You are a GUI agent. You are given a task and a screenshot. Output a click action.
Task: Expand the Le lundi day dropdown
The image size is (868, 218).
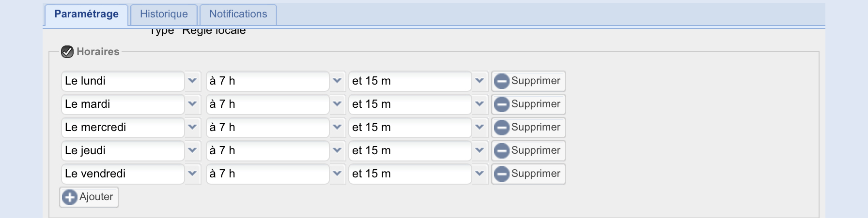(192, 81)
